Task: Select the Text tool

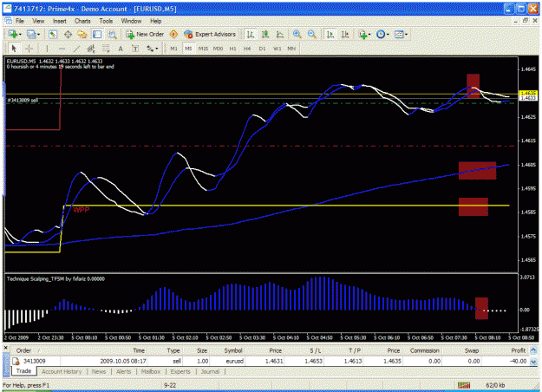Action: (x=121, y=49)
